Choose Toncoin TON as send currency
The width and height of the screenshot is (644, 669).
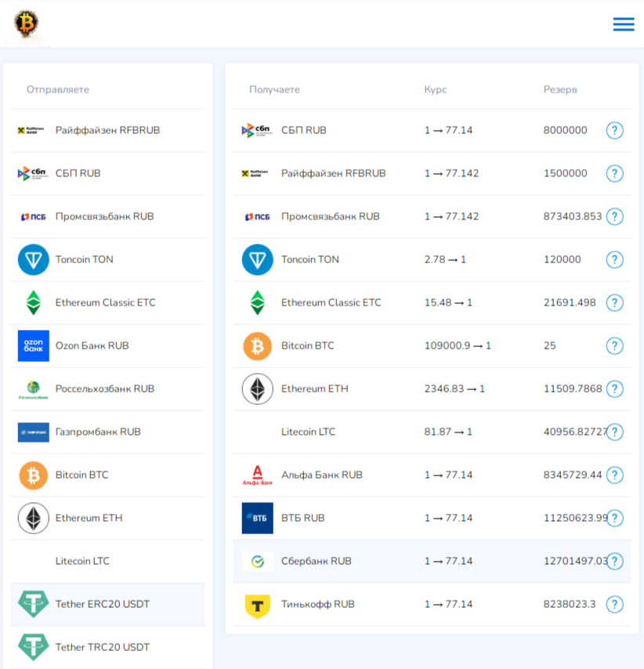pyautogui.click(x=107, y=259)
